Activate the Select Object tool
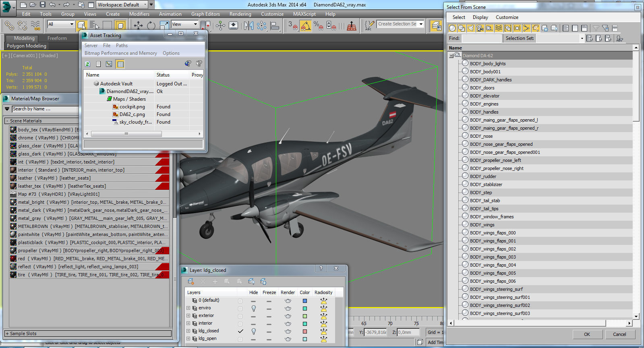This screenshot has height=348, width=644. (x=81, y=25)
